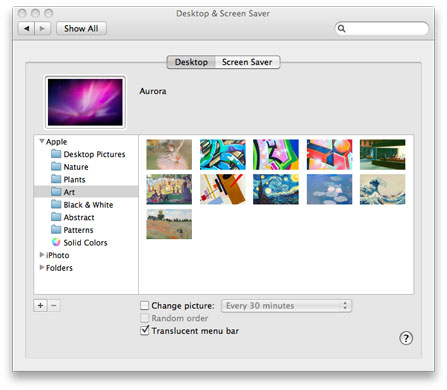Click the Aurora preview image
This screenshot has width=447, height=390.
85,102
